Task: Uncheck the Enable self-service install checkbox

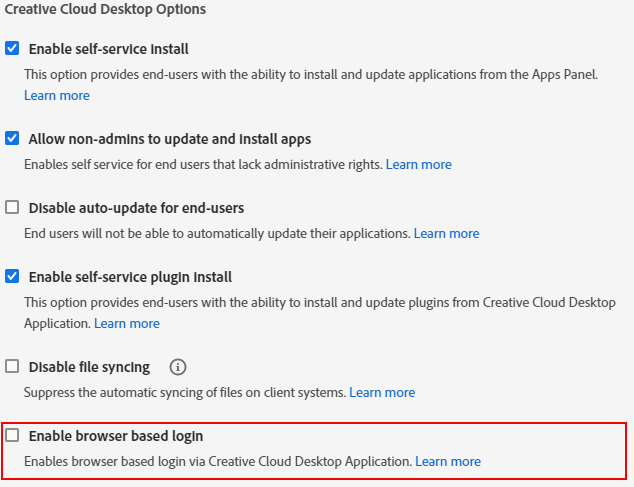Action: [12, 48]
